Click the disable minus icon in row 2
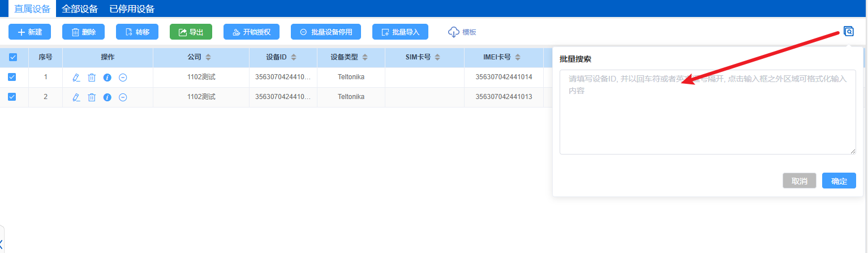Viewport: 868px width, 253px height. click(x=123, y=97)
